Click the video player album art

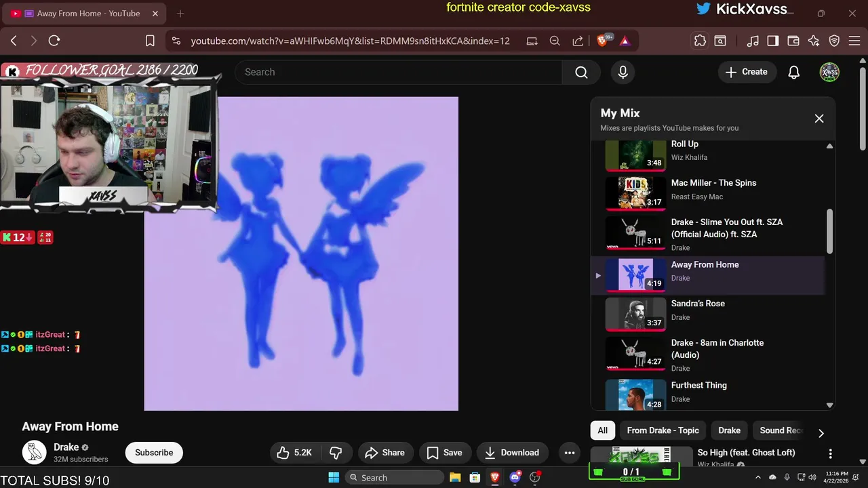(x=301, y=253)
